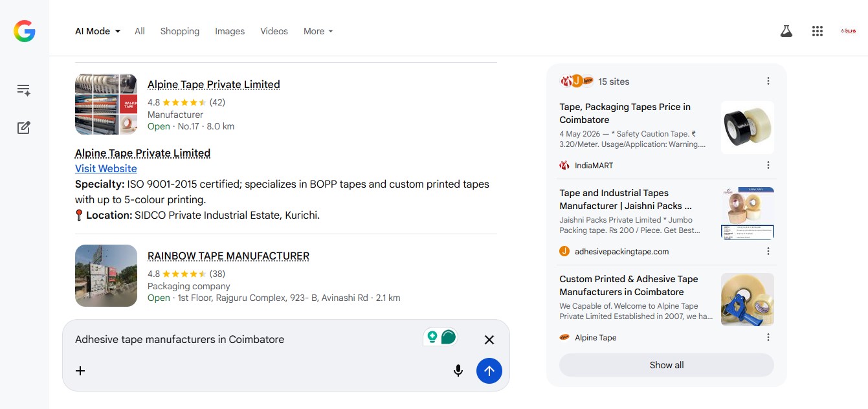Start voice search with microphone
The height and width of the screenshot is (409, 868).
pos(458,371)
